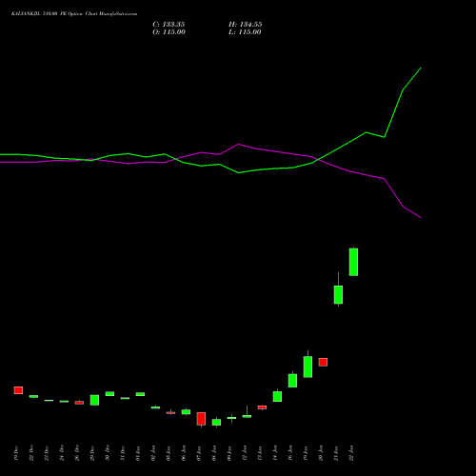Screen dimensions: 476x476
Task: Click the purple indicator line's final low point
Action: pos(421,218)
